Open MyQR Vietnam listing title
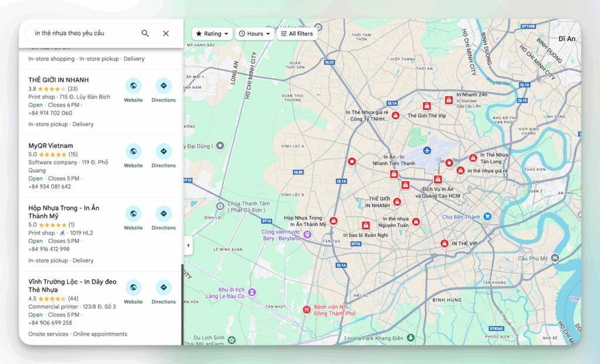Screen dimensions: 600x364 pyautogui.click(x=50, y=146)
